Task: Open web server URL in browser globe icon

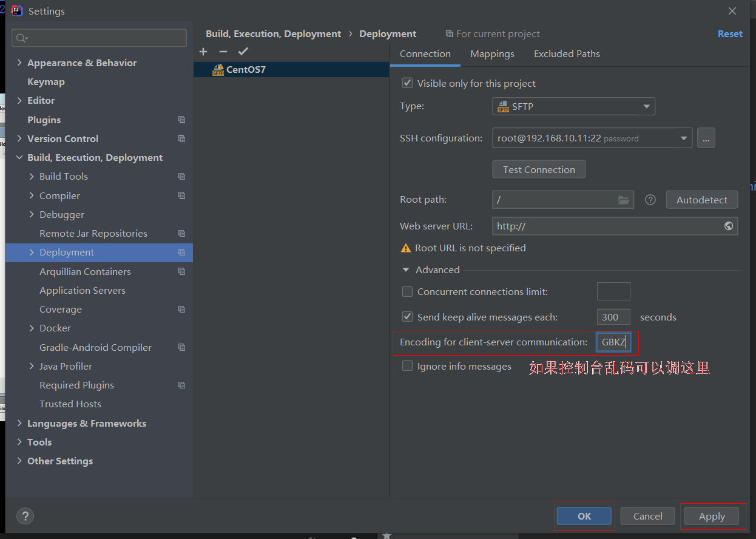Action: (729, 226)
